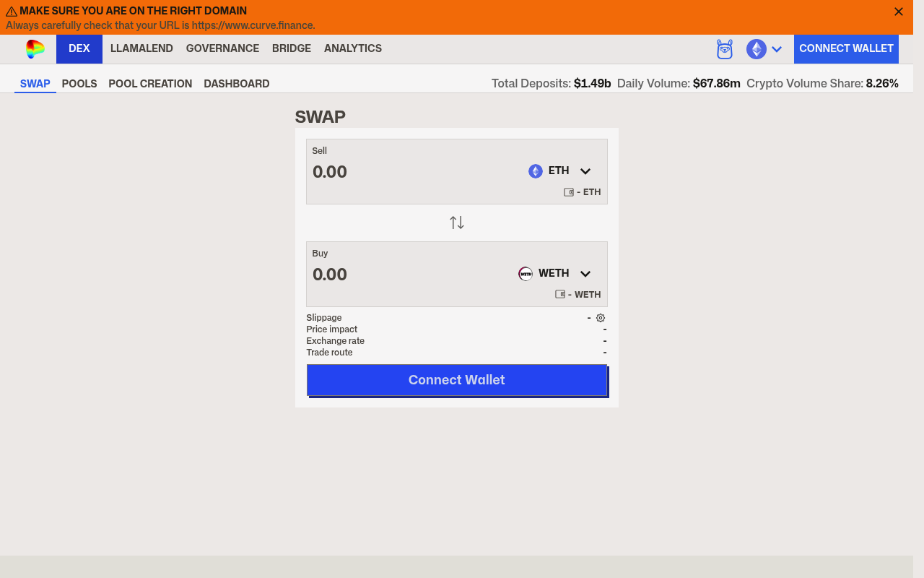Click the SWAP heading text
The image size is (924, 578).
[x=321, y=117]
